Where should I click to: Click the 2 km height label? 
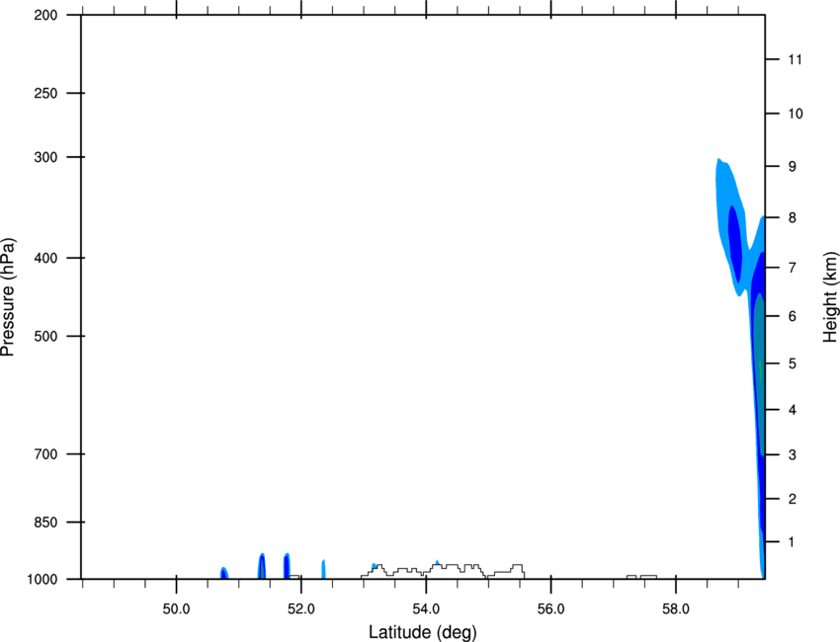[x=793, y=499]
